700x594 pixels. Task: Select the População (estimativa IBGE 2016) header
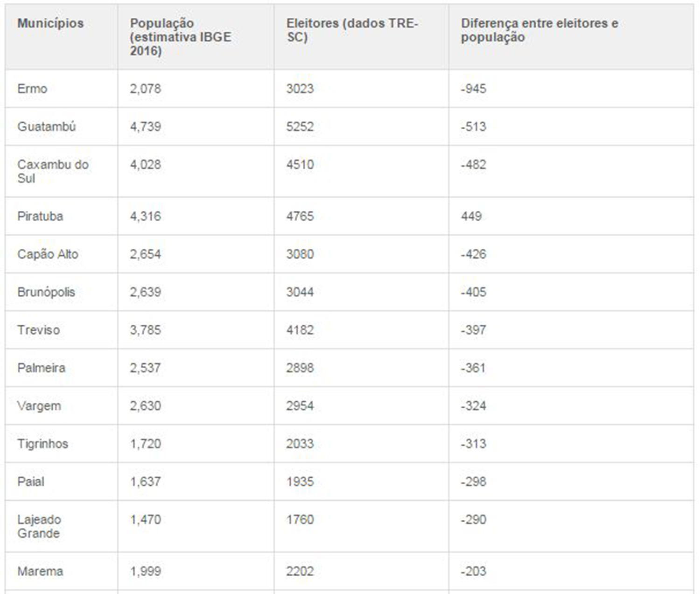(181, 37)
